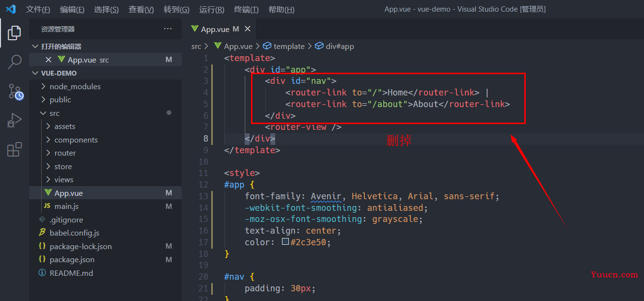Click the #2c3e50 color swatch
This screenshot has height=301, width=644.
(x=285, y=242)
